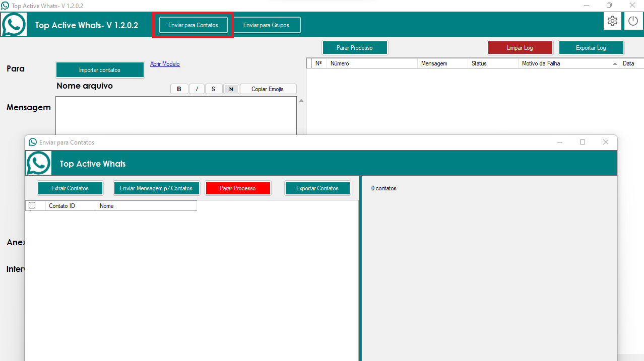The height and width of the screenshot is (361, 644).
Task: Sort contacts by Contato ID column
Action: point(71,206)
